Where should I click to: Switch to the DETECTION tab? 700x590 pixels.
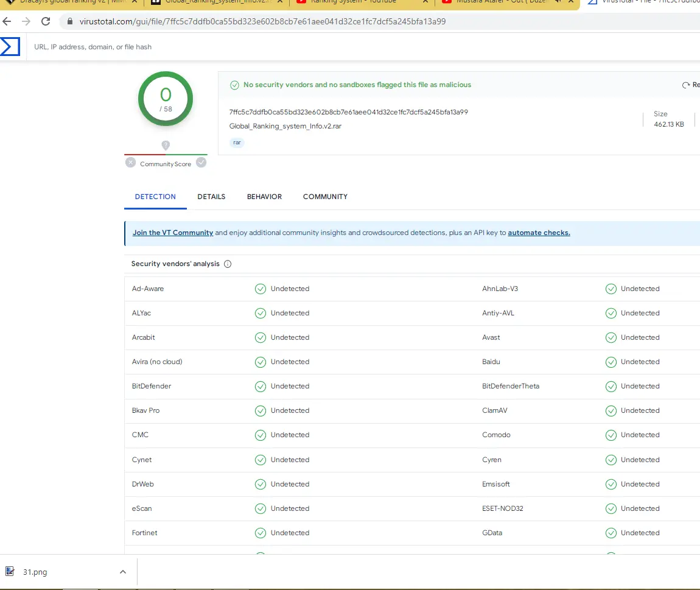click(x=155, y=197)
